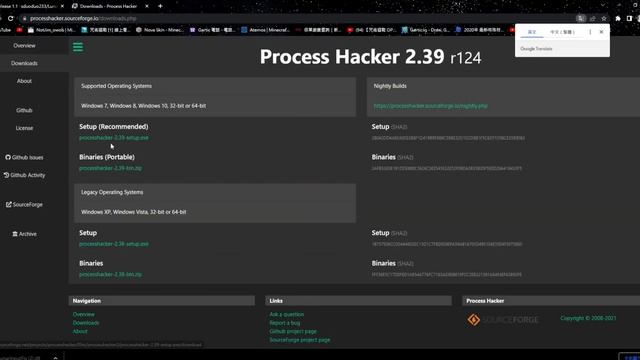
Task: Open Github project page link
Action: click(293, 331)
